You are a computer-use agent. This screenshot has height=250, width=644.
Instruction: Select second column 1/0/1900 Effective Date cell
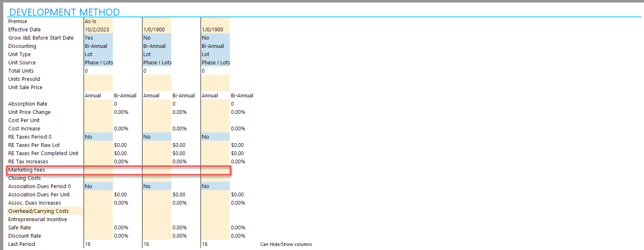point(156,29)
